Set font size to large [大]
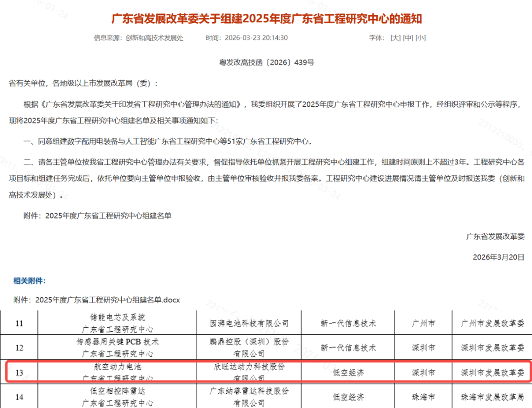This screenshot has height=408, width=532. tap(396, 38)
